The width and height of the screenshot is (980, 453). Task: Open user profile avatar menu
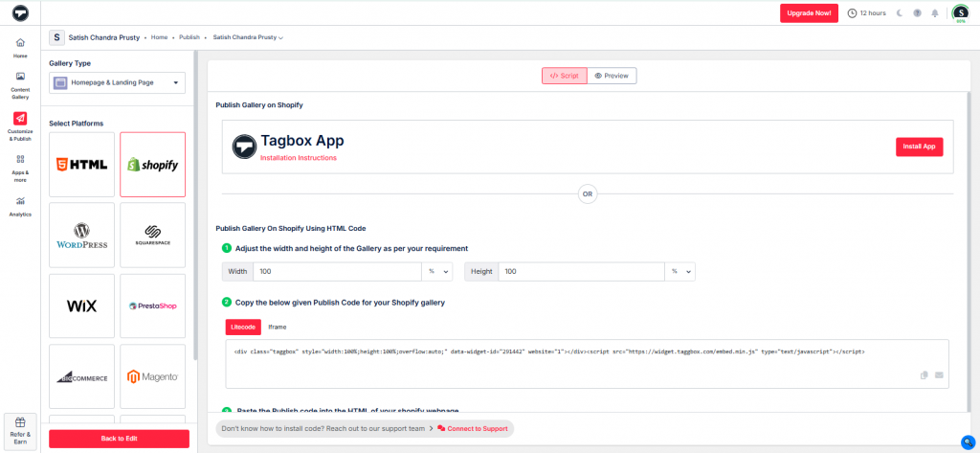[x=960, y=13]
